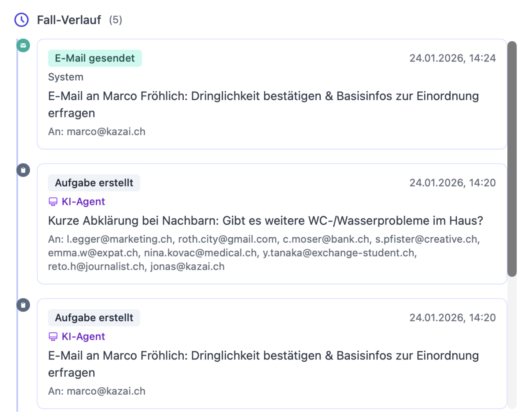This screenshot has width=530, height=420.
Task: Open the KI-Agent link in neighbor inquiry card
Action: pos(83,202)
